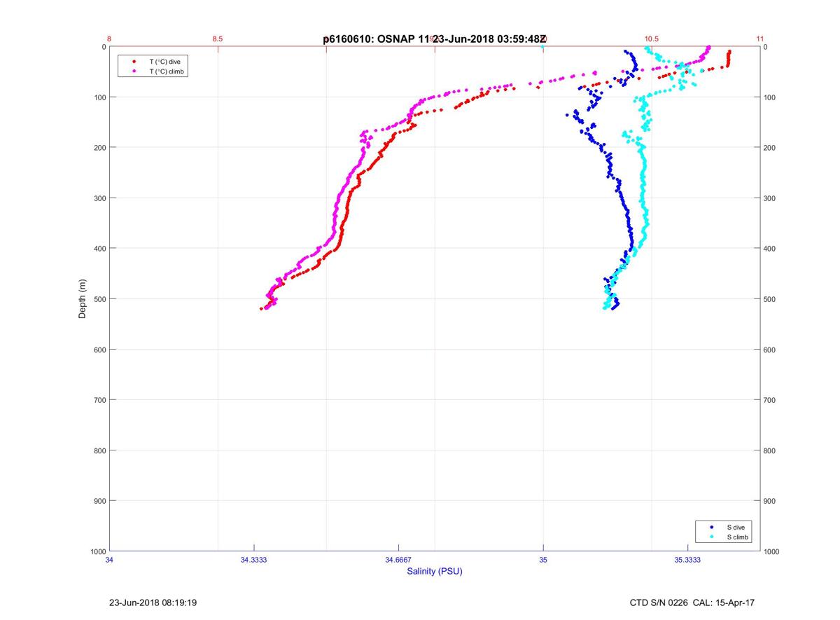Screen dimensions: 840x620
Task: Click right depth axis tick label 300
Action: 769,198
